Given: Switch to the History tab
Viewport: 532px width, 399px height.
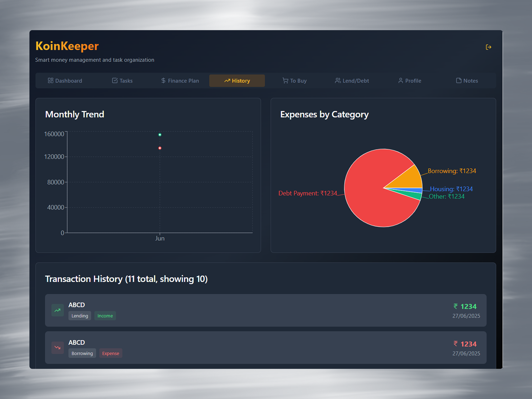Looking at the screenshot, I should click(x=237, y=81).
